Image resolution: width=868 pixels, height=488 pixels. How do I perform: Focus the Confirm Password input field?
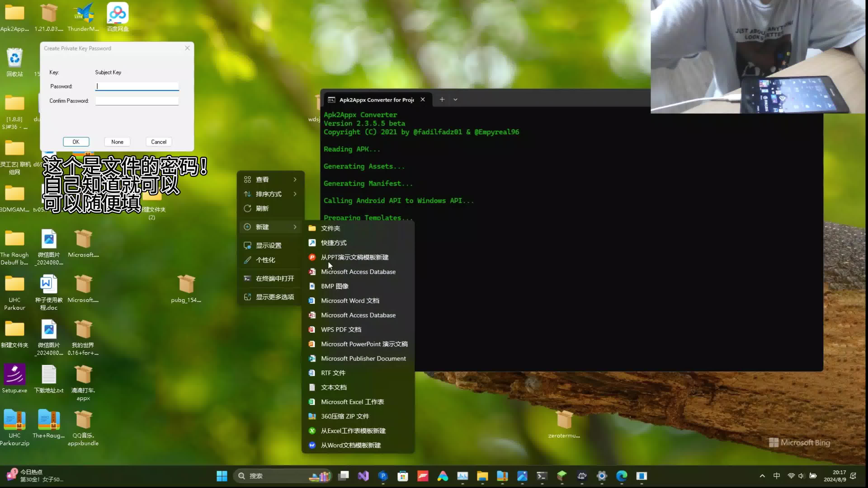[x=137, y=101]
